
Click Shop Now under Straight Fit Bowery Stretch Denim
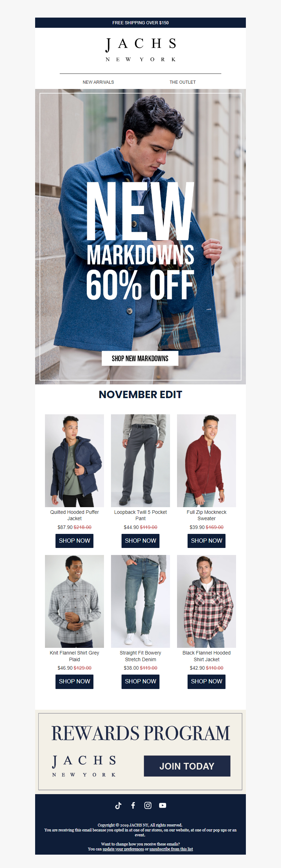point(140,681)
